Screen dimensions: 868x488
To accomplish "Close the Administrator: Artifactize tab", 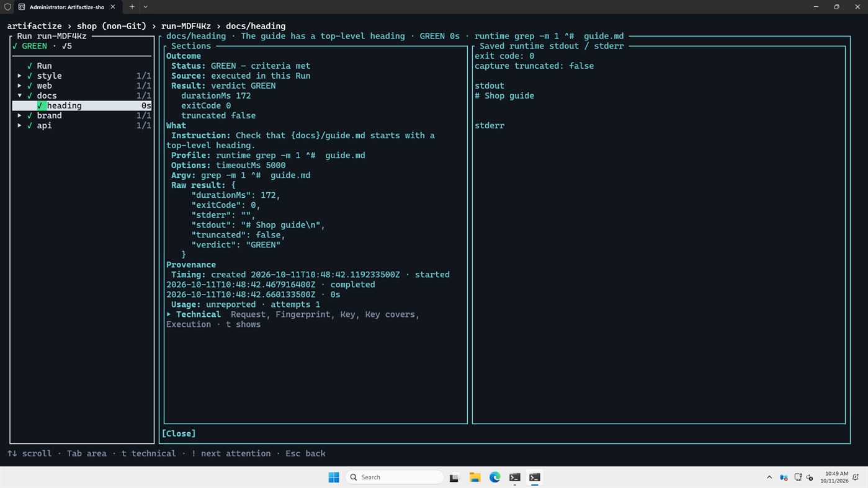I will (113, 7).
